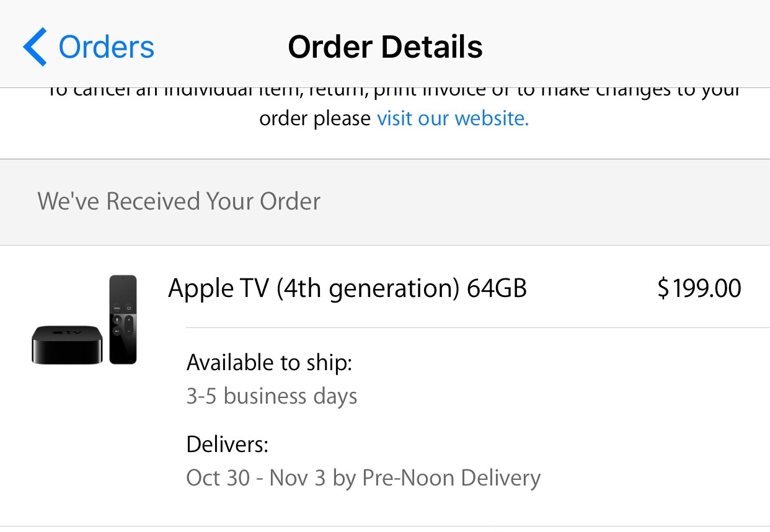Select the Delivers label

tap(228, 444)
